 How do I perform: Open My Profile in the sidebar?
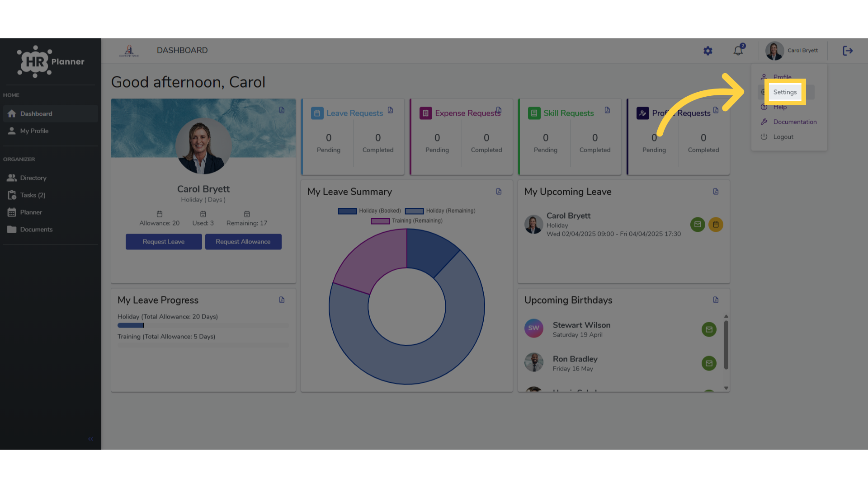pyautogui.click(x=50, y=131)
